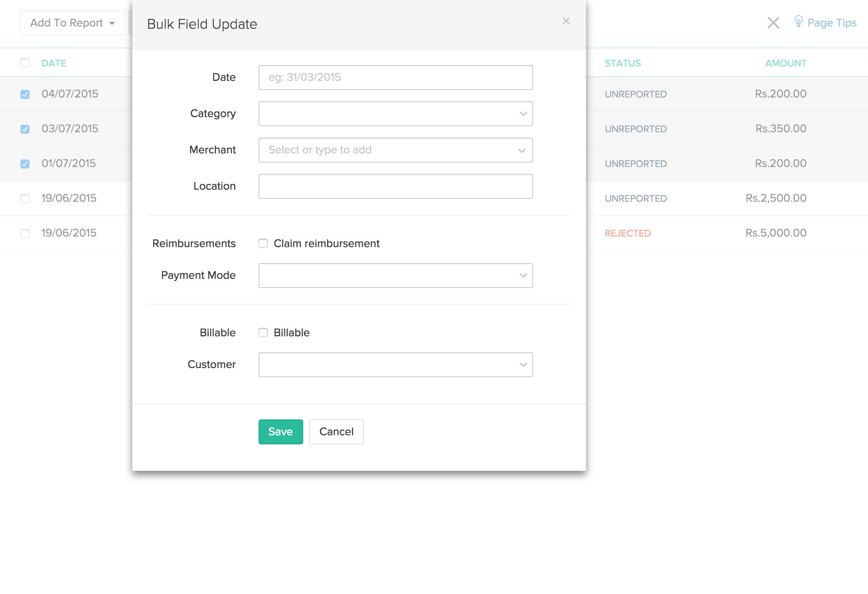Expand the Merchant combo box arrow
The image size is (868, 594).
tap(522, 150)
